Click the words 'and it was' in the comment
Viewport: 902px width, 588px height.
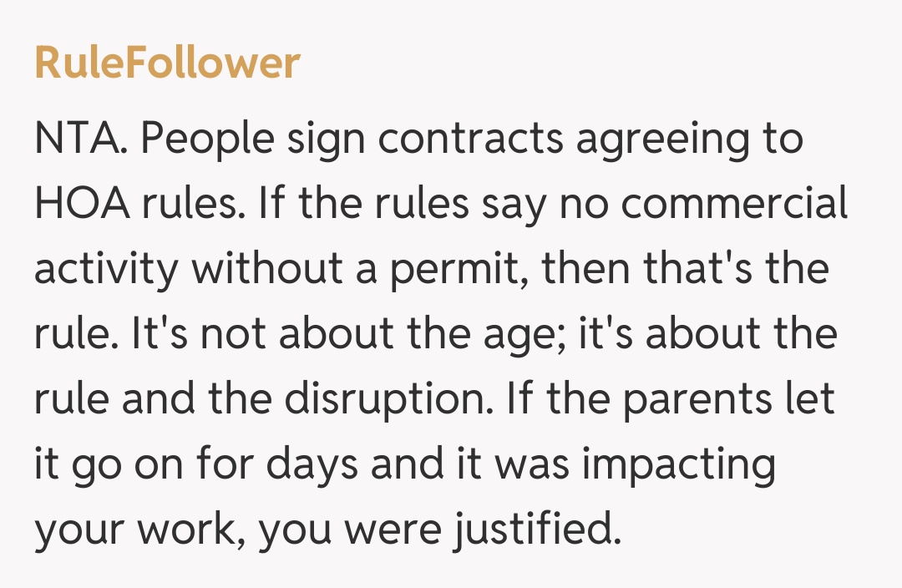tap(470, 464)
